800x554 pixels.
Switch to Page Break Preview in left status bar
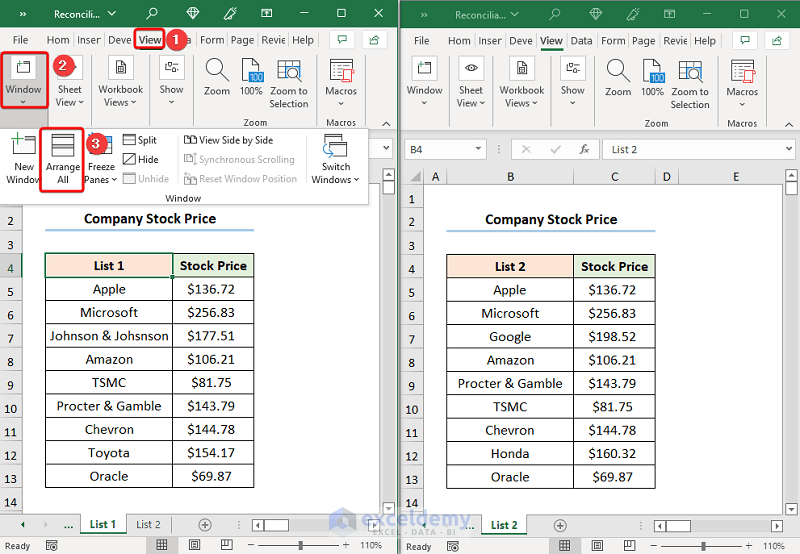[x=227, y=545]
